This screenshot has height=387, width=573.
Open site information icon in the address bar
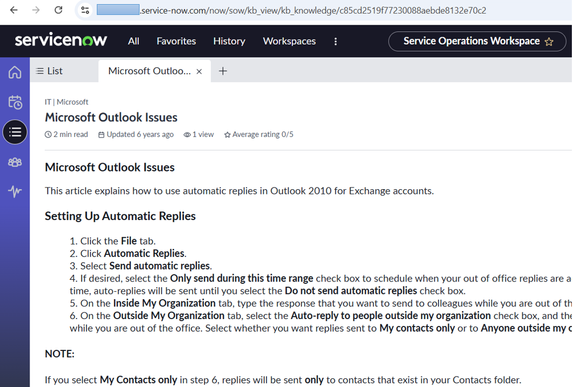pyautogui.click(x=85, y=10)
